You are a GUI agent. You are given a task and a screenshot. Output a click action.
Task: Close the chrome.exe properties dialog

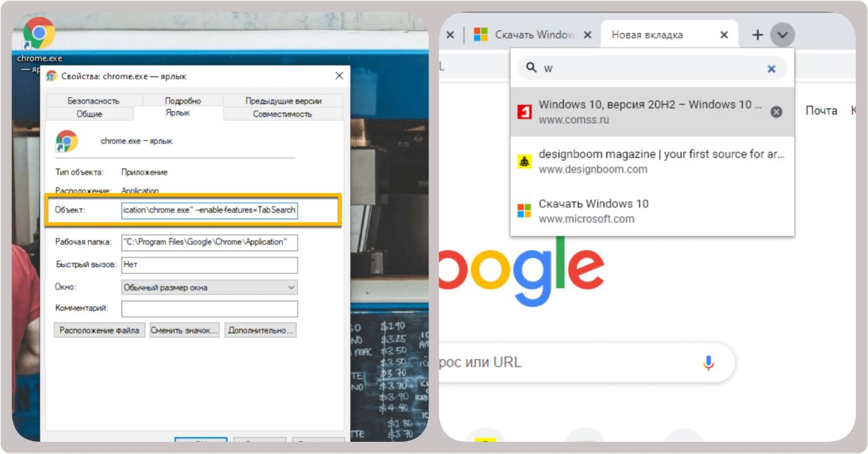(x=339, y=76)
